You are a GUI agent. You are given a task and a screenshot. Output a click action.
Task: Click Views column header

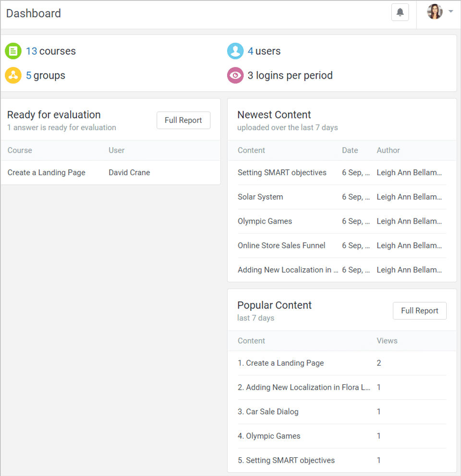387,341
